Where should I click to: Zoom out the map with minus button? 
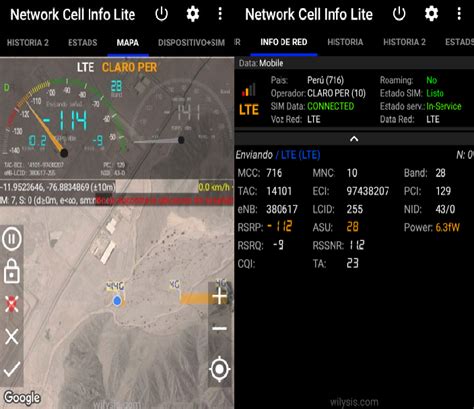point(220,329)
